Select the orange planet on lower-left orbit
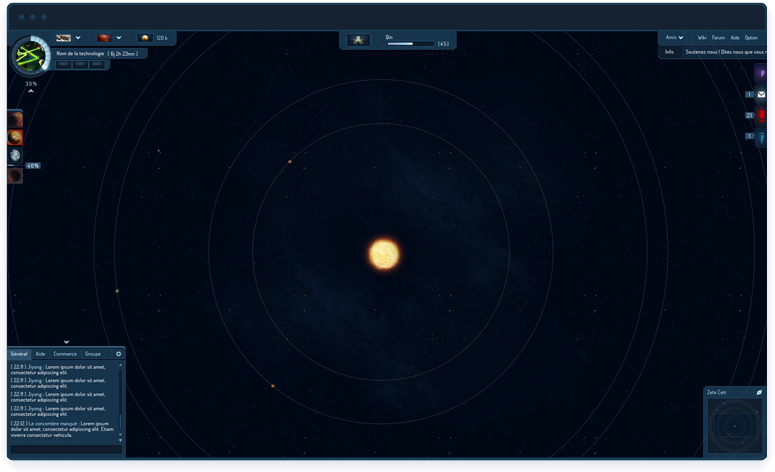 (x=272, y=386)
